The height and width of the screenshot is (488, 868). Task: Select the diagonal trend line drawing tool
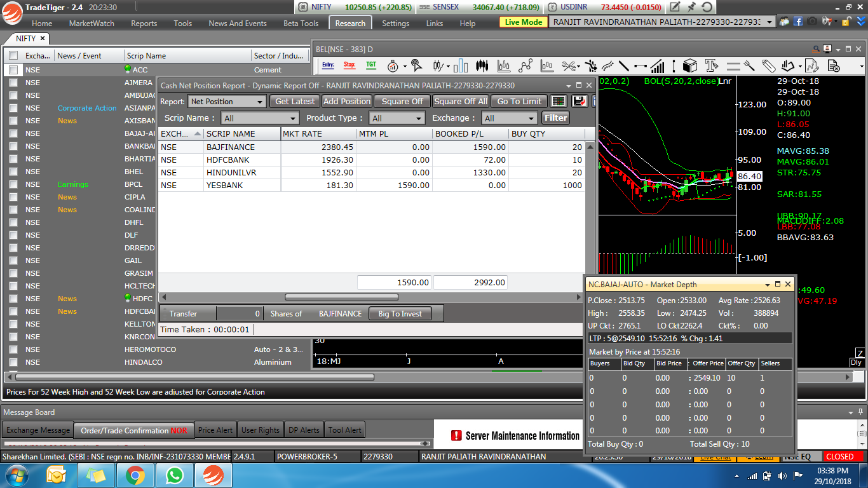pos(624,65)
